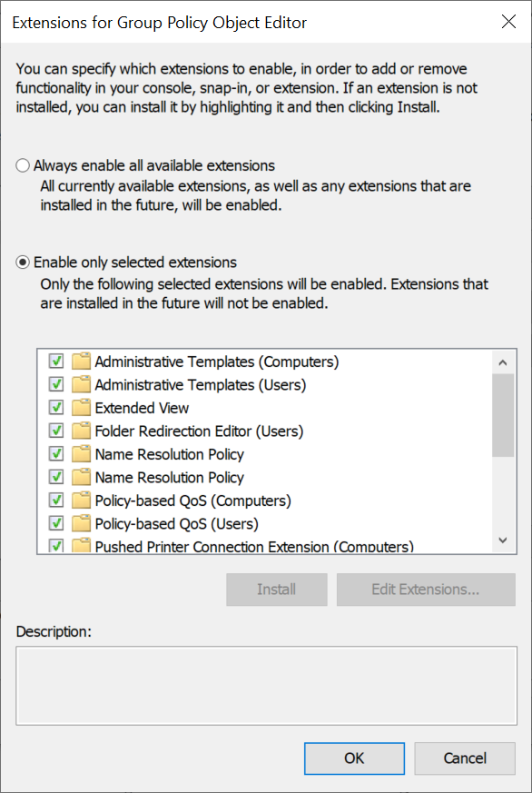Screen dimensions: 532x793
Task: Click the Policy-based QoS (Users) folder icon
Action: pos(81,523)
